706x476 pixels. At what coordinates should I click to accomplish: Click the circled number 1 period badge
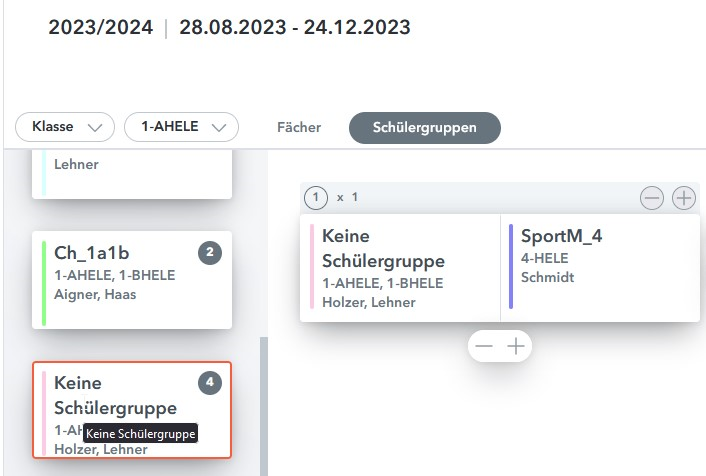(316, 198)
